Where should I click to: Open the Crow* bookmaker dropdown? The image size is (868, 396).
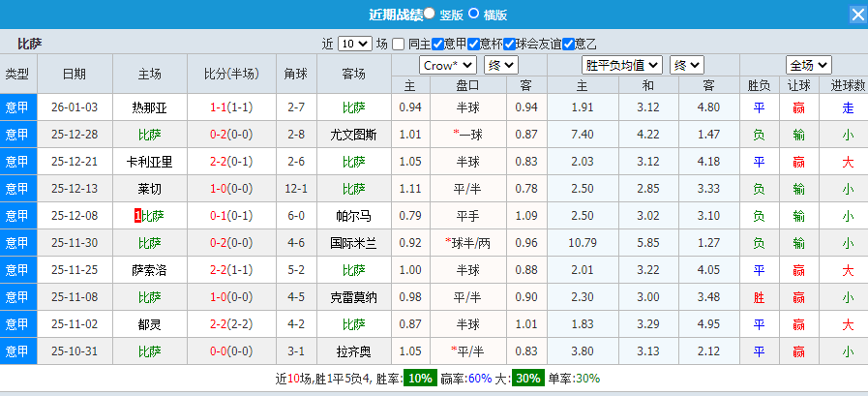pos(448,65)
